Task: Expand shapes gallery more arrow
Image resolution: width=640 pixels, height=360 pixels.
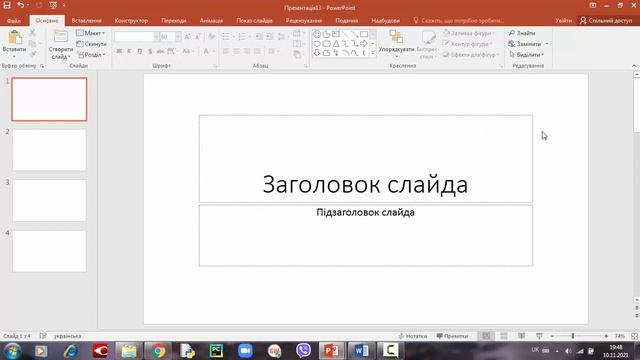Action: (373, 53)
